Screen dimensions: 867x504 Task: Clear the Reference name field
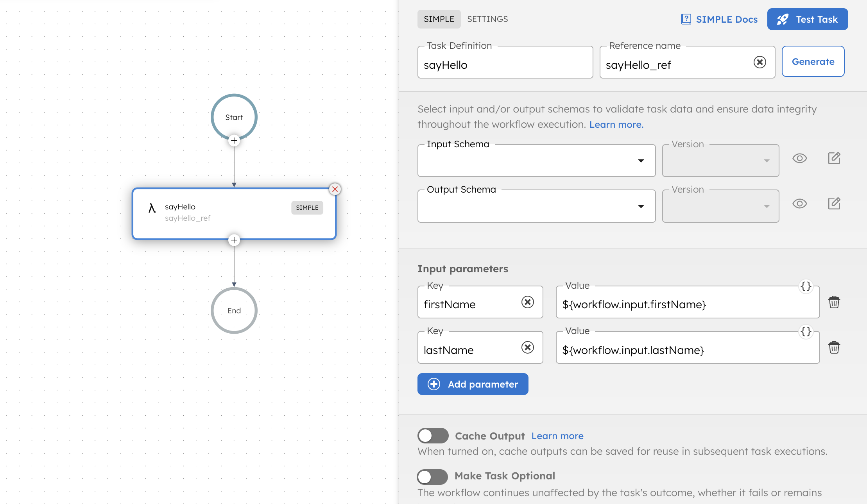760,62
